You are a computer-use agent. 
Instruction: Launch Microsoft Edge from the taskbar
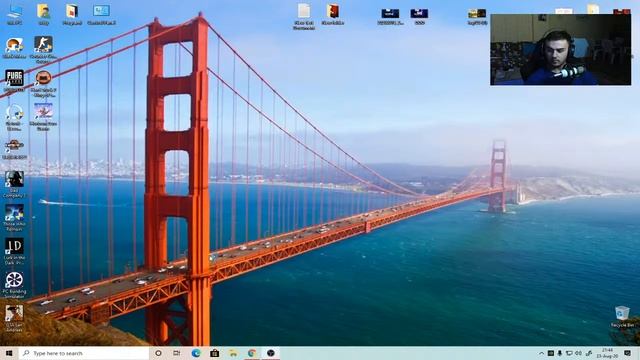coord(196,353)
